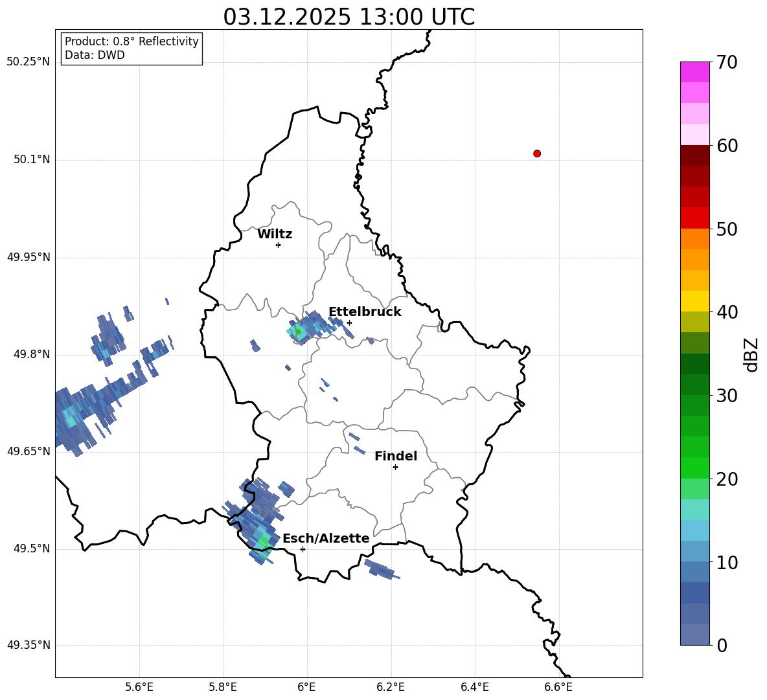
Task: Click the map title 03.12.2025 13:00 UTC
Action: (x=349, y=17)
